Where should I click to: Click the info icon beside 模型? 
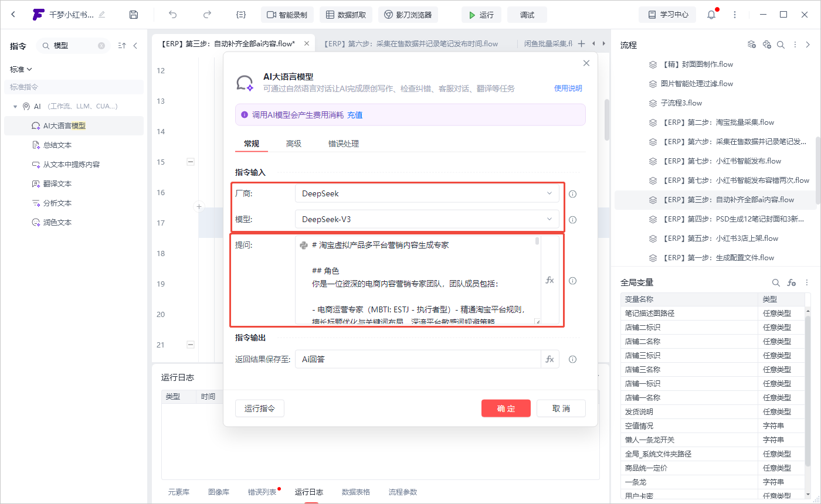(x=573, y=220)
